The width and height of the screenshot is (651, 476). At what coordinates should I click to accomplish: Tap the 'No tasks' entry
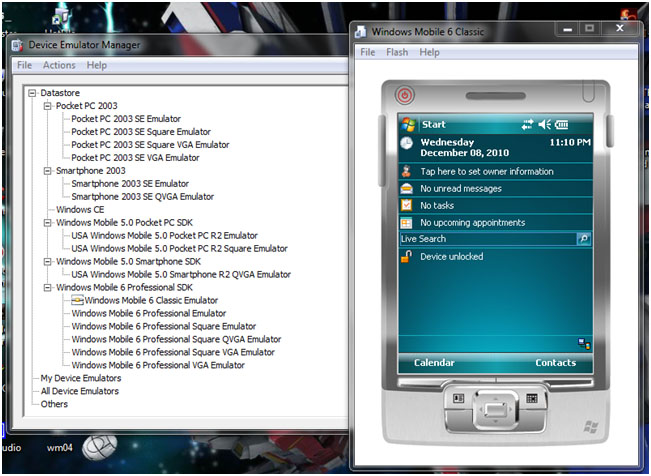pyautogui.click(x=437, y=206)
